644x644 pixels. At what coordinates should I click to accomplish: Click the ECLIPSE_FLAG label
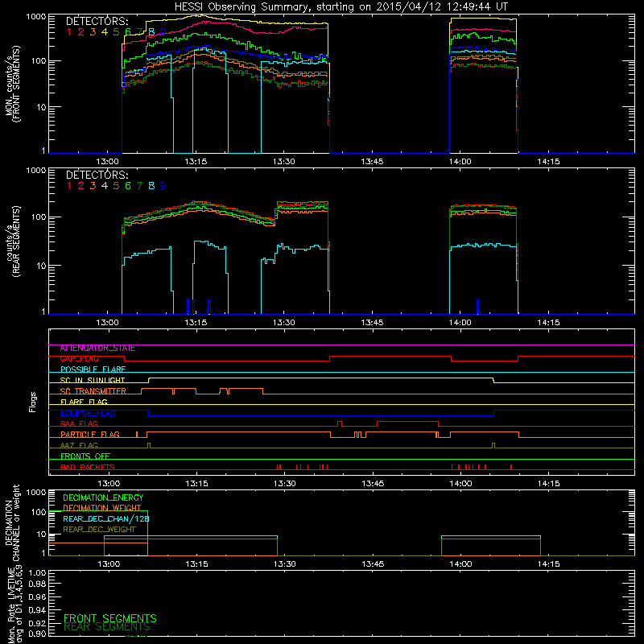[x=88, y=413]
